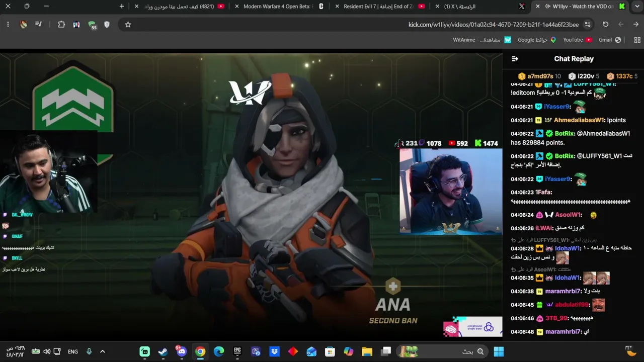Click the AsoolW1 username in chat

pos(568,215)
